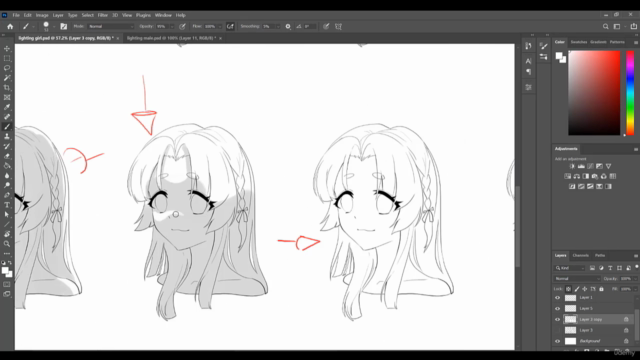This screenshot has height=360, width=640.
Task: Open the Filter menu
Action: 102,15
